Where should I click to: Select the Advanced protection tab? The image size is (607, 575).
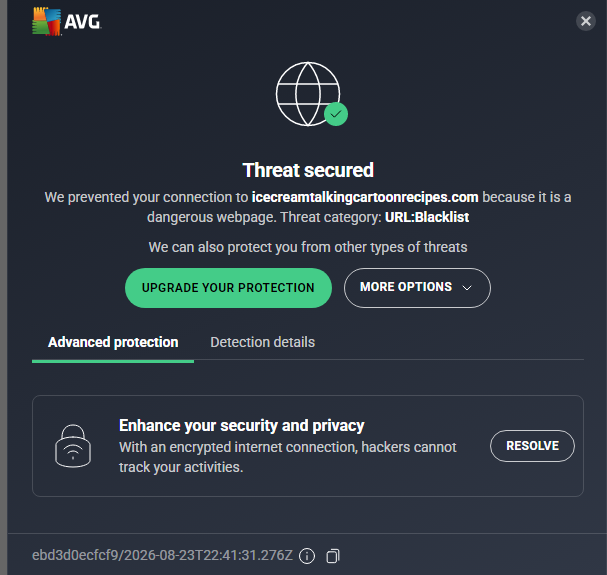click(113, 342)
